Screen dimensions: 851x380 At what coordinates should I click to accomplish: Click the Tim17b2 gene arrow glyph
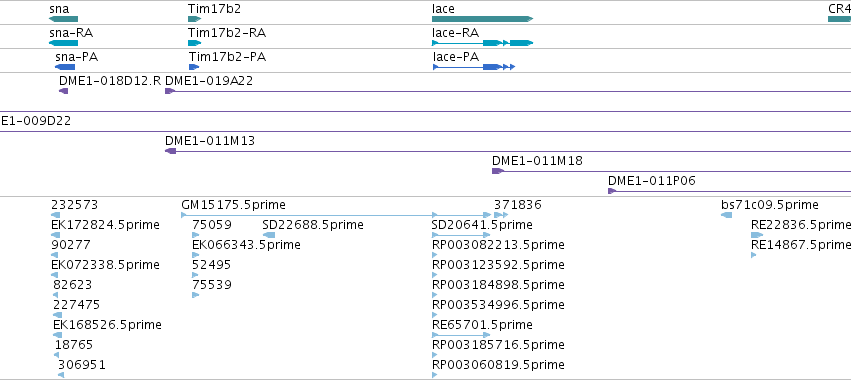pos(194,19)
